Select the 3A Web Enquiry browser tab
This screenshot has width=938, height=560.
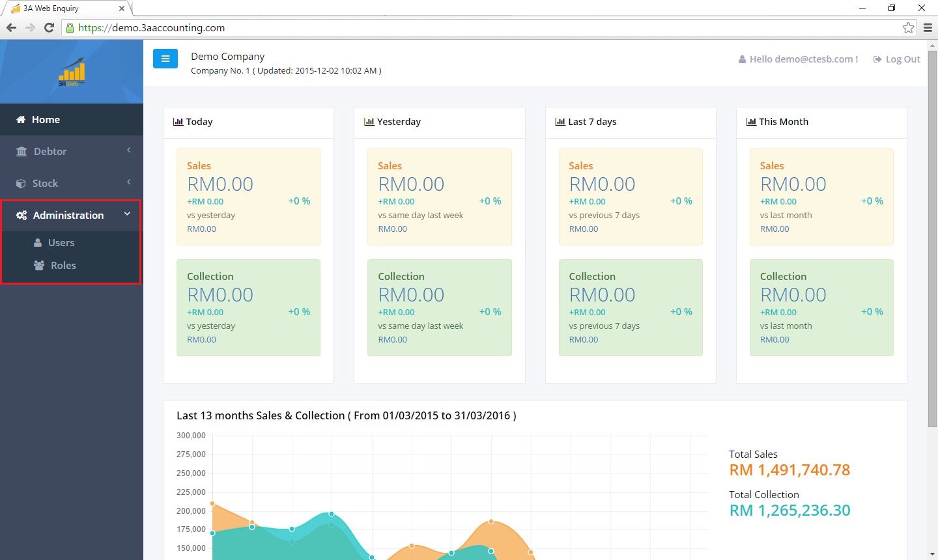[67, 8]
